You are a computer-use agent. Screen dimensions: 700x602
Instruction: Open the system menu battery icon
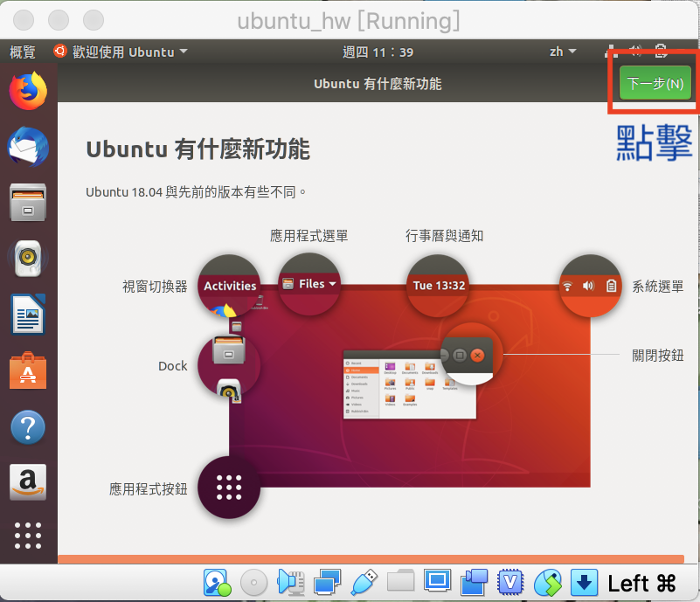662,51
